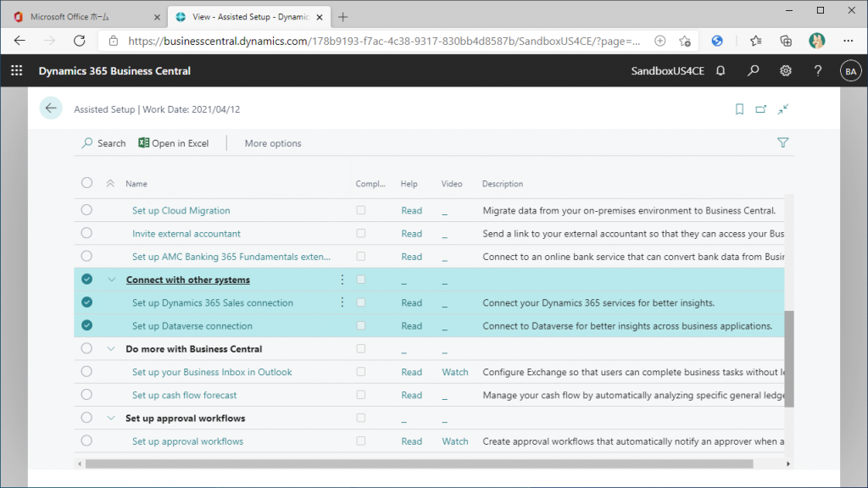Image resolution: width=868 pixels, height=488 pixels.
Task: Collapse the Connect with other systems group
Action: (111, 280)
